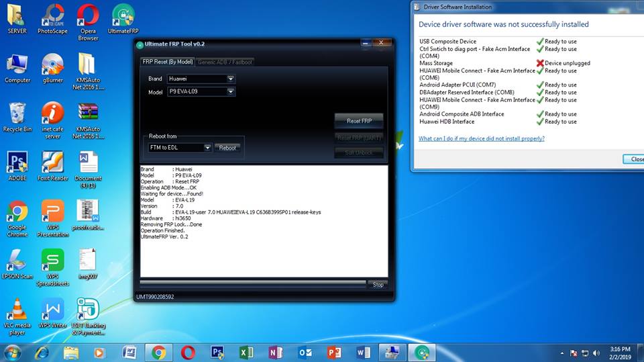Open the EPSON Scan shortcut
Image resolution: width=644 pixels, height=362 pixels.
point(17,264)
